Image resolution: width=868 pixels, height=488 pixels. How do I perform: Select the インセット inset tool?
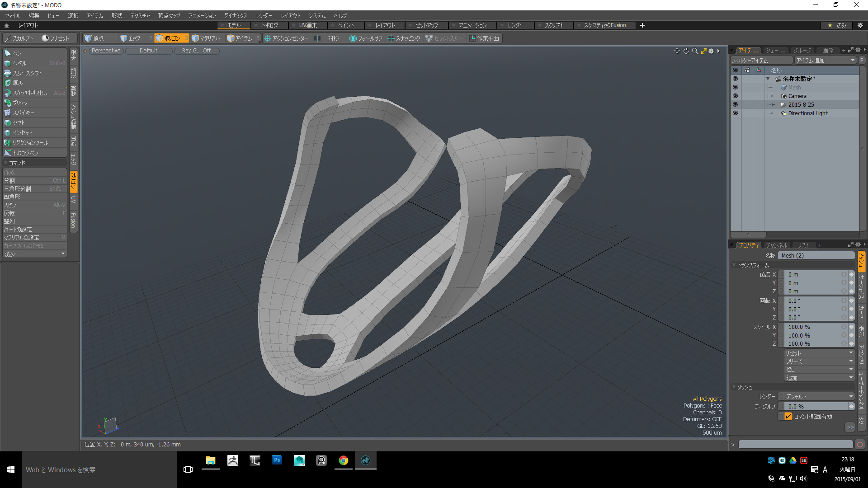pos(35,132)
